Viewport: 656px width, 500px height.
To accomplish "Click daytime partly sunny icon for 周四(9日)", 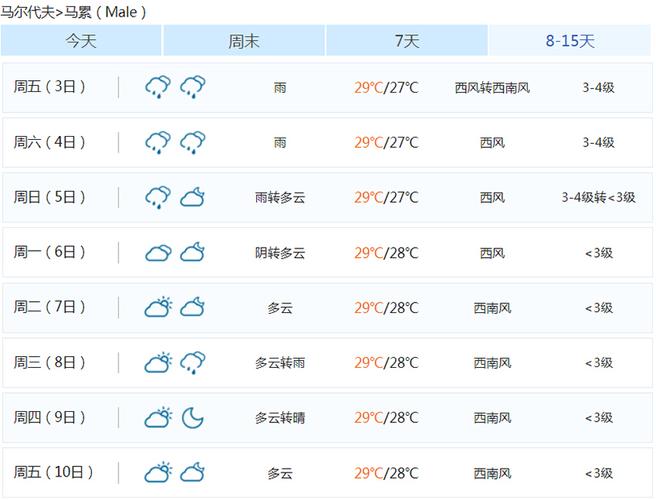I will click(x=158, y=417).
